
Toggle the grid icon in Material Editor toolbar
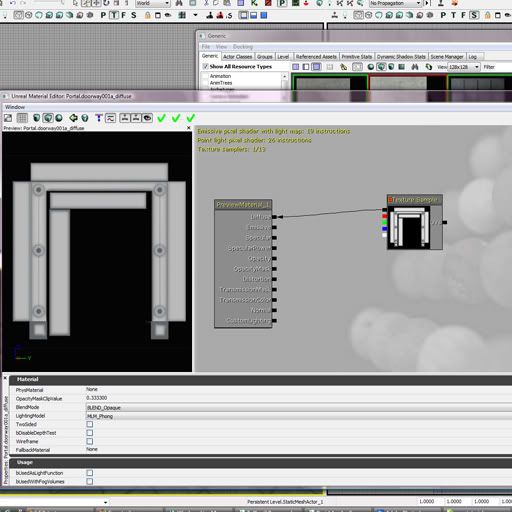coord(22,118)
